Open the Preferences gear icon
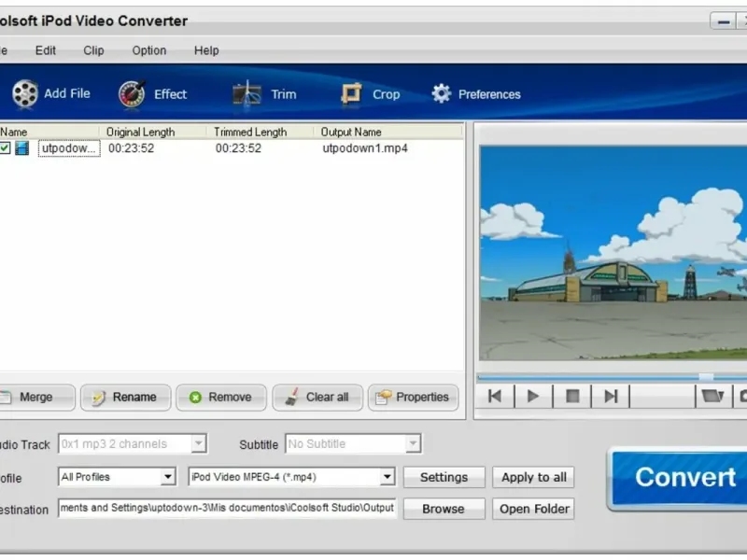 tap(441, 93)
